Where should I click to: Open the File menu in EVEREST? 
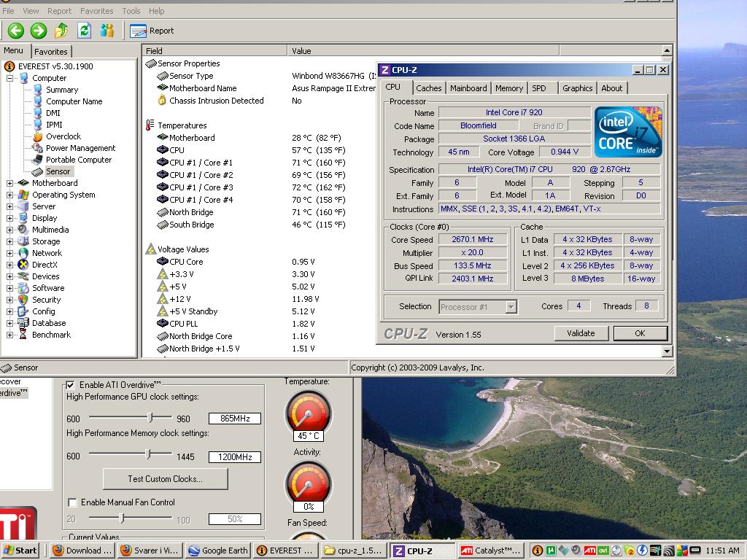click(8, 10)
